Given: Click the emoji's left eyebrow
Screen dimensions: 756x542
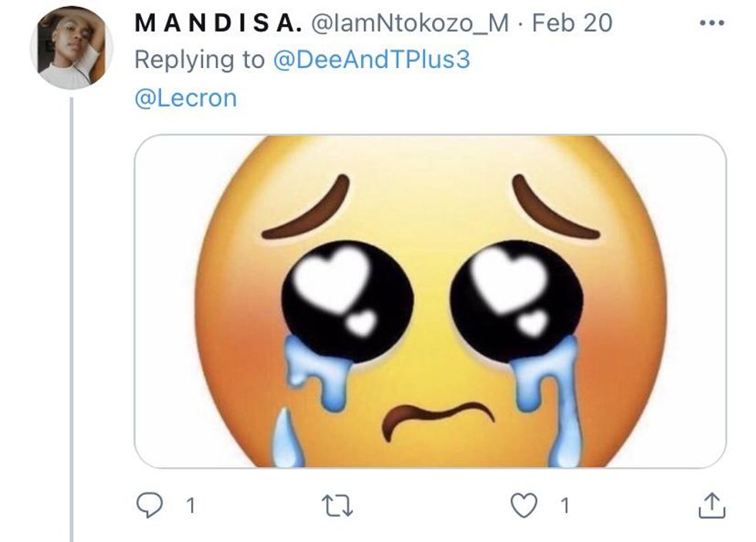Looking at the screenshot, I should (x=310, y=210).
